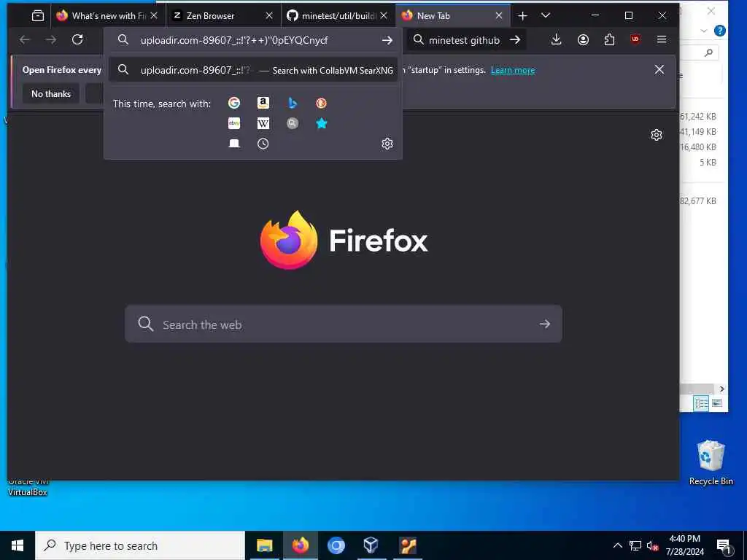
Task: Open new tab page customize gear
Action: [657, 135]
